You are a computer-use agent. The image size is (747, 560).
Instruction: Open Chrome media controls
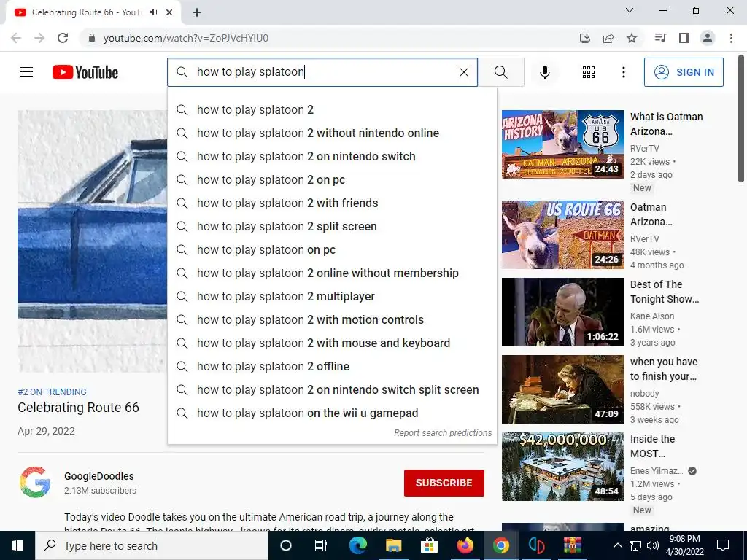click(x=660, y=38)
